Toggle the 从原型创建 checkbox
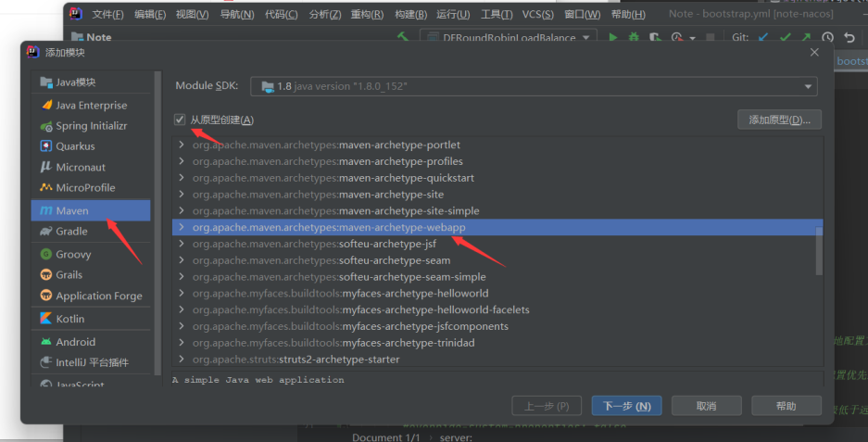 click(x=180, y=120)
